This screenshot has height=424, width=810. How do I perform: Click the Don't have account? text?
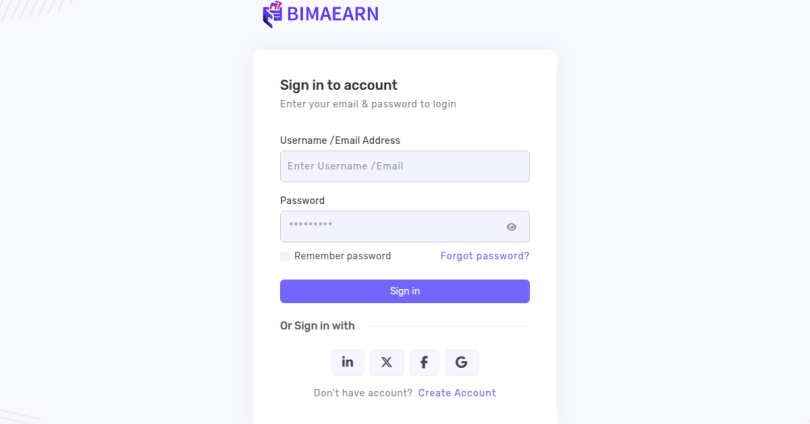[x=363, y=393]
